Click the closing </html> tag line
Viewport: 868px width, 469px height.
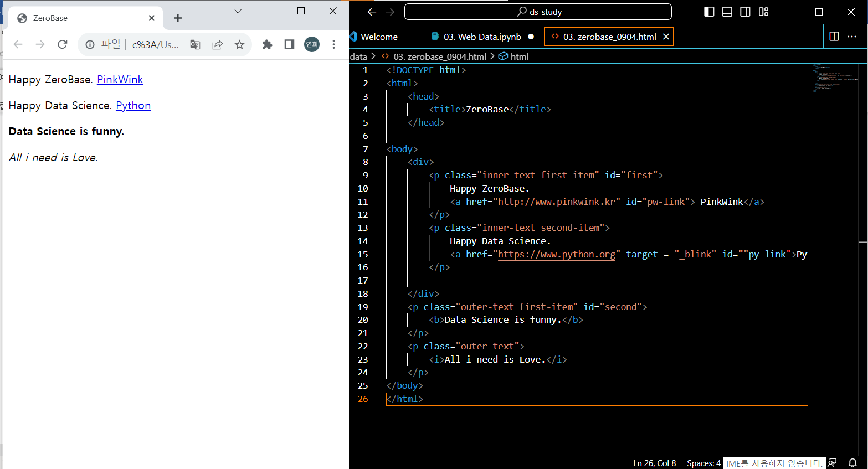pyautogui.click(x=405, y=399)
